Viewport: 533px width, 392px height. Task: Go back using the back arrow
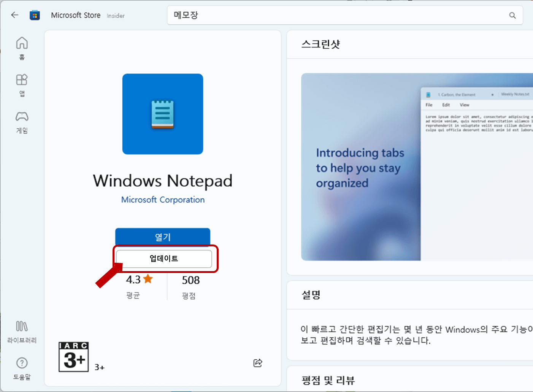pos(15,15)
